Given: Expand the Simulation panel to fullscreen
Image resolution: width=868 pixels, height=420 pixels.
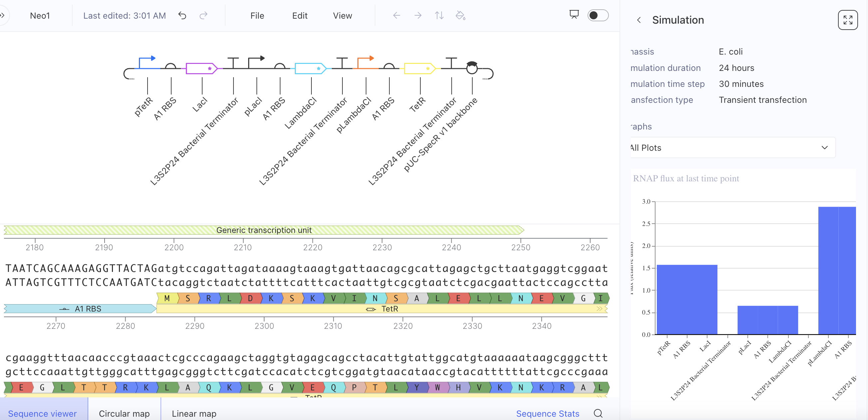Looking at the screenshot, I should click(x=848, y=20).
